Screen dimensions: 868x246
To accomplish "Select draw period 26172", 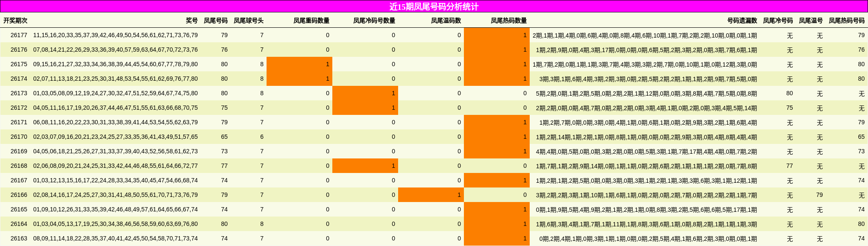I will (19, 108).
